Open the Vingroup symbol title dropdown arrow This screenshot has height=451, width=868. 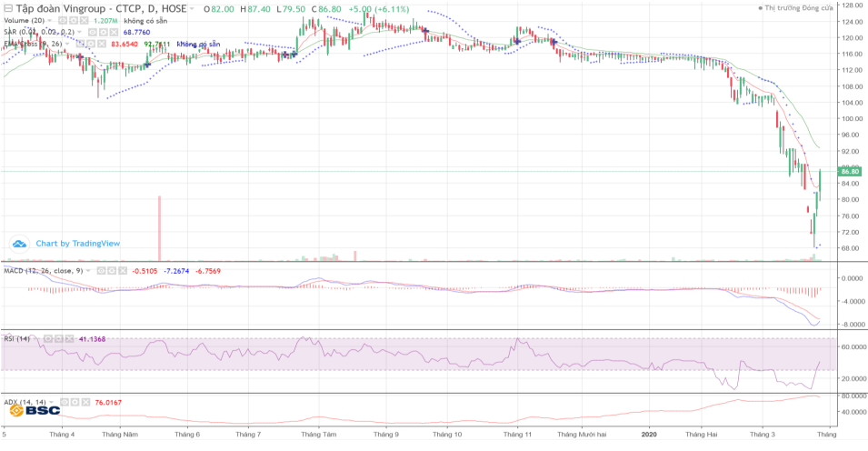tap(192, 9)
